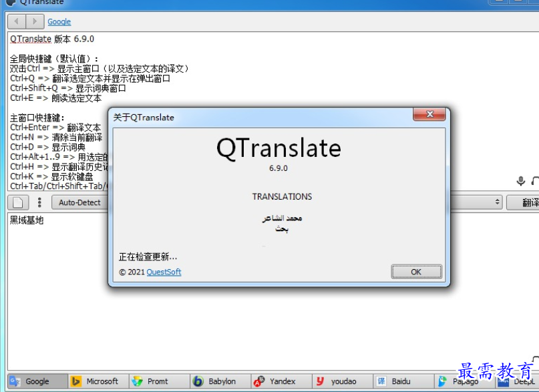Screen dimensions: 539x392
Task: Select the Babylon service tab
Action: (x=220, y=381)
